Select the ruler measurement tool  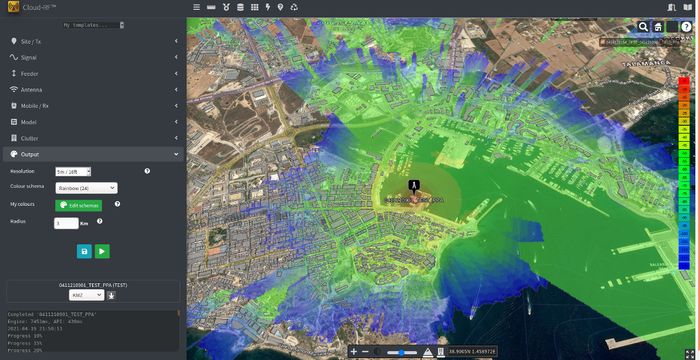pyautogui.click(x=211, y=7)
